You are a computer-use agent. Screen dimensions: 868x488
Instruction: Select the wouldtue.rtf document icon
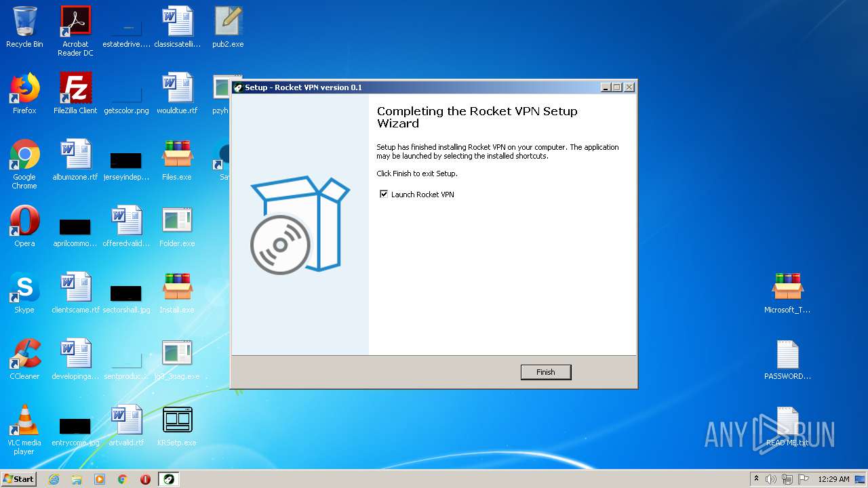click(x=177, y=94)
